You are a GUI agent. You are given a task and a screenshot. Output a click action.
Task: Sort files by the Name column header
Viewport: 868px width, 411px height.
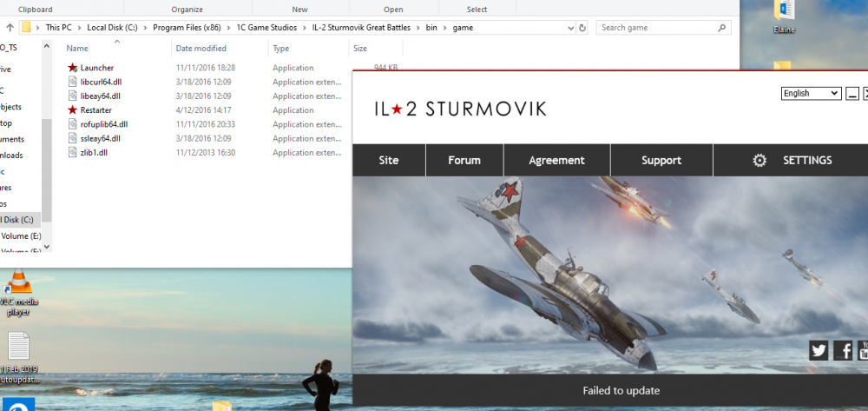click(x=78, y=49)
